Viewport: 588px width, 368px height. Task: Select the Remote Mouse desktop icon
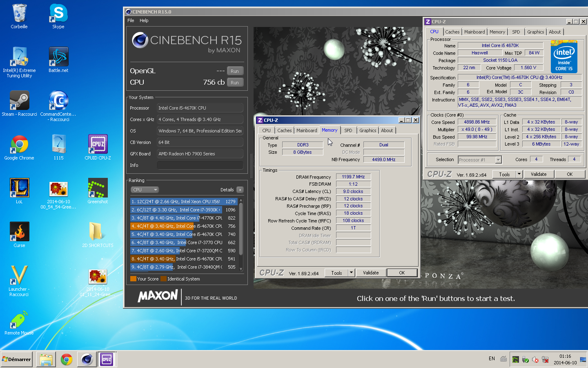pyautogui.click(x=19, y=323)
